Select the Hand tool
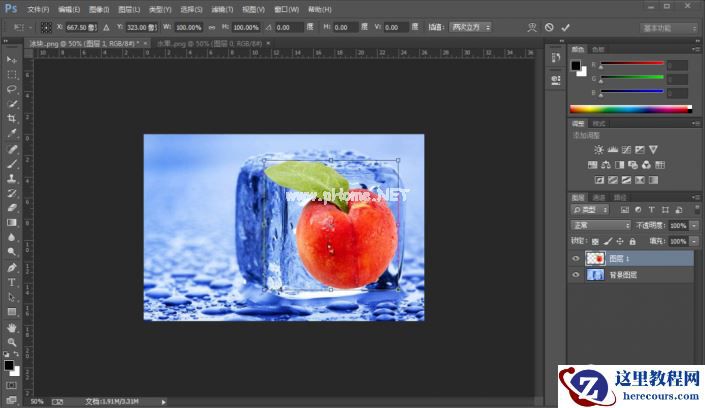This screenshot has height=408, width=705. [12, 327]
